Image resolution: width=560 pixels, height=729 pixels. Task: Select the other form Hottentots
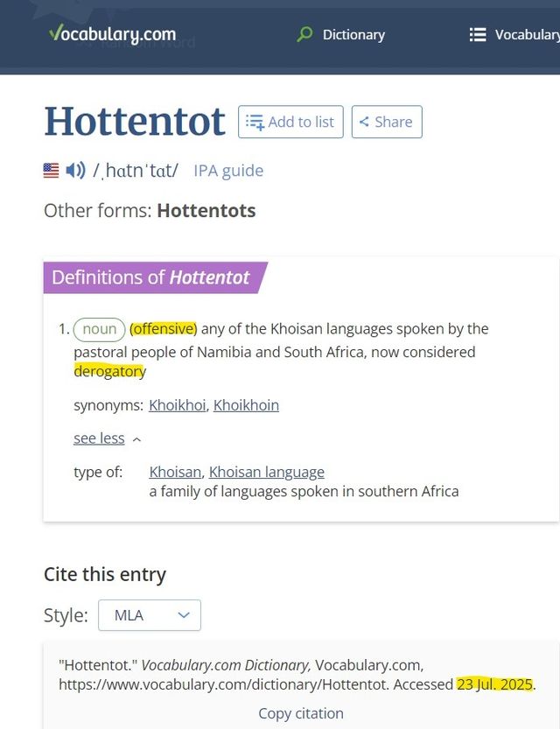tap(207, 210)
